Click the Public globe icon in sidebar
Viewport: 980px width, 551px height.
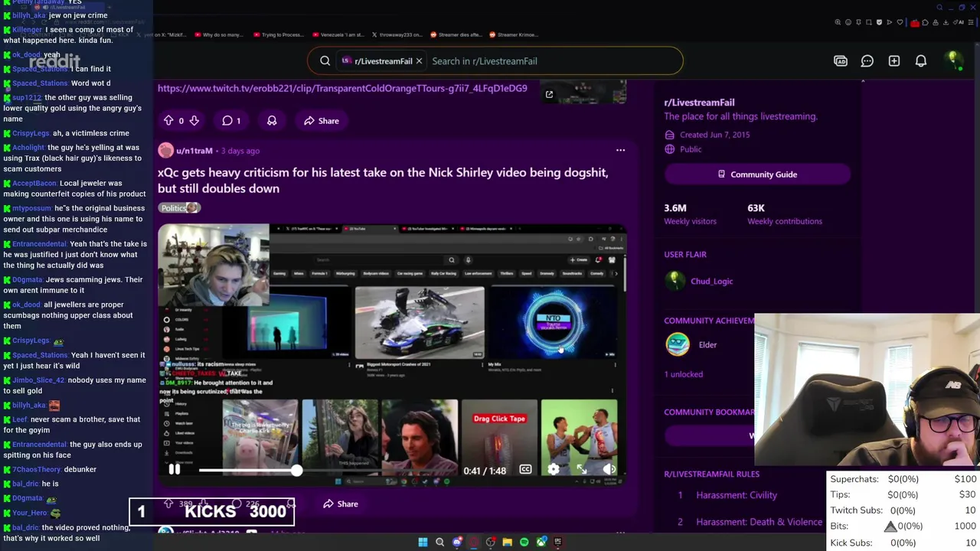click(x=670, y=149)
